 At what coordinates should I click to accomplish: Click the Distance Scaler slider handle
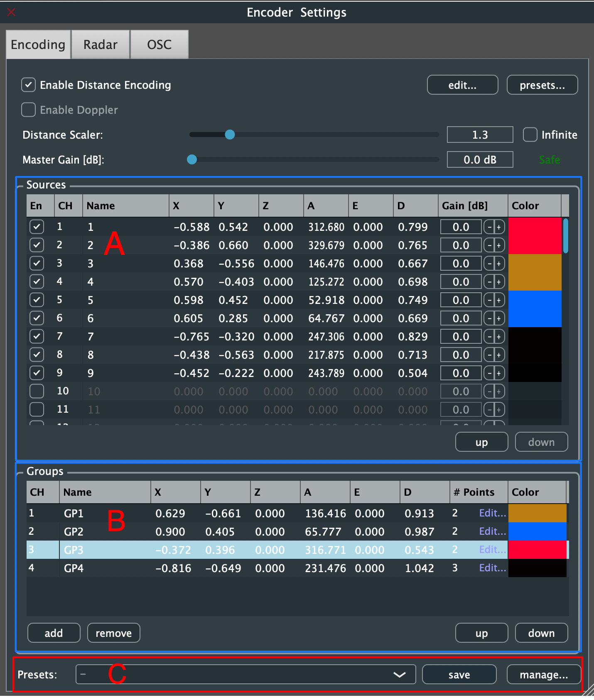[x=230, y=135]
